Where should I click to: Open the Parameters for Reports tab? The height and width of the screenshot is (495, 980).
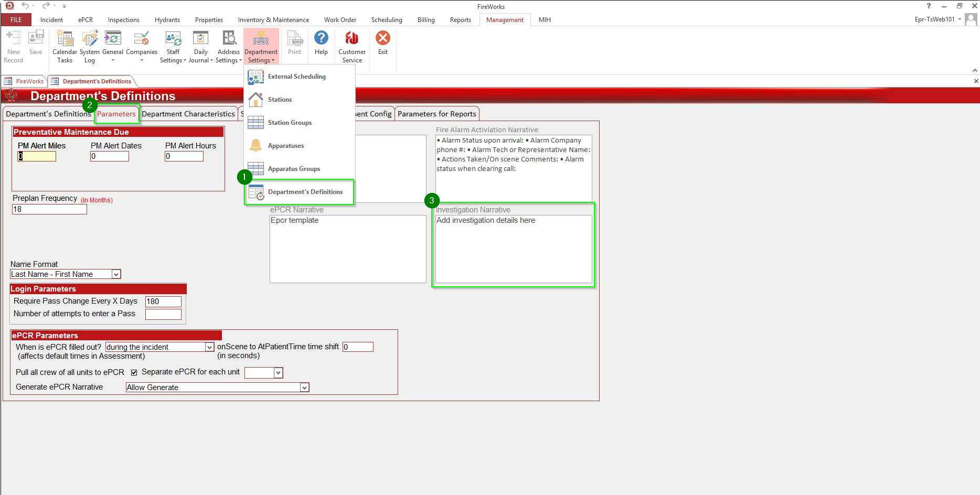point(436,114)
